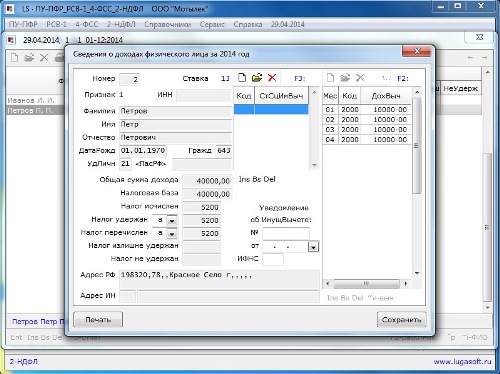Select month 02 income row

click(367, 119)
